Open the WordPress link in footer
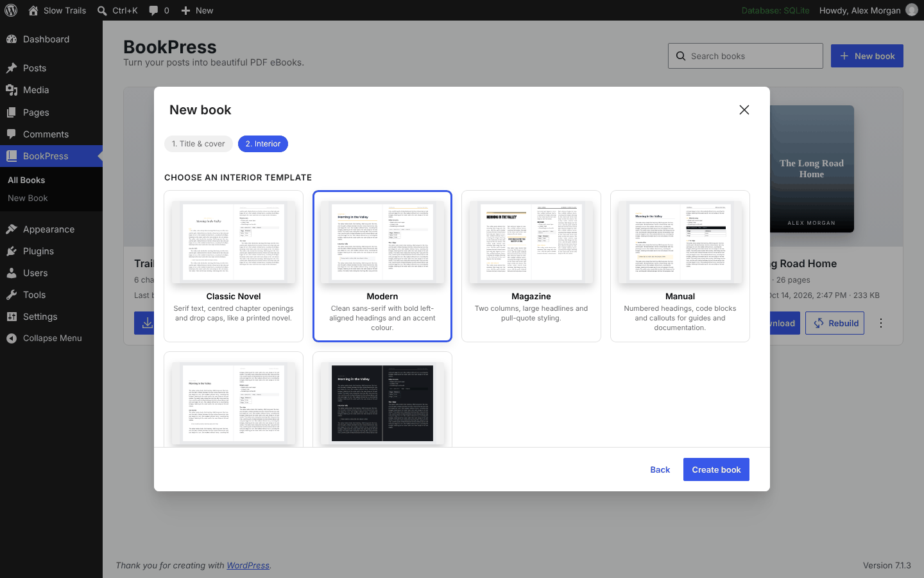 coord(248,565)
